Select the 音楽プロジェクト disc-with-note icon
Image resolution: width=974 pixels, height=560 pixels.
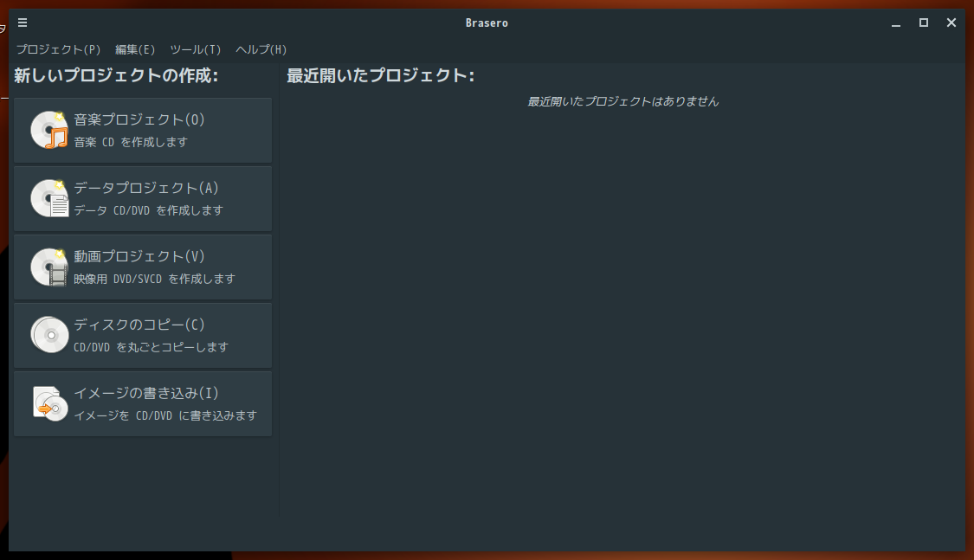point(49,129)
